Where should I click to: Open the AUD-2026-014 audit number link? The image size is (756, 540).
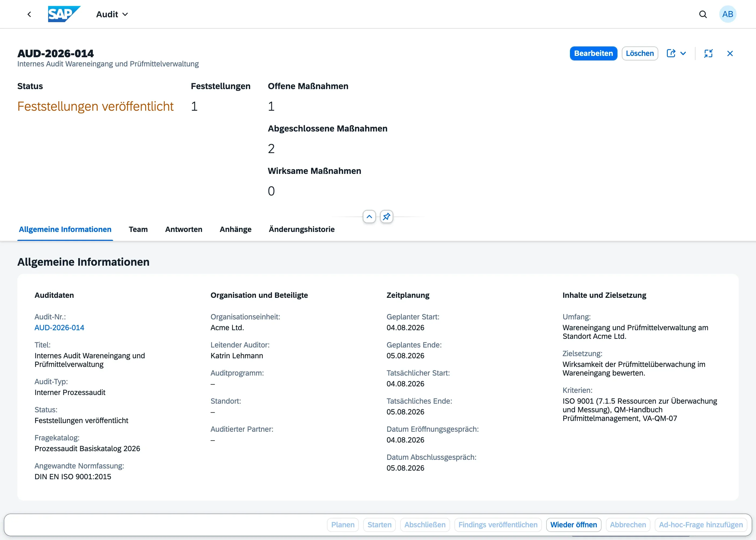click(x=59, y=328)
